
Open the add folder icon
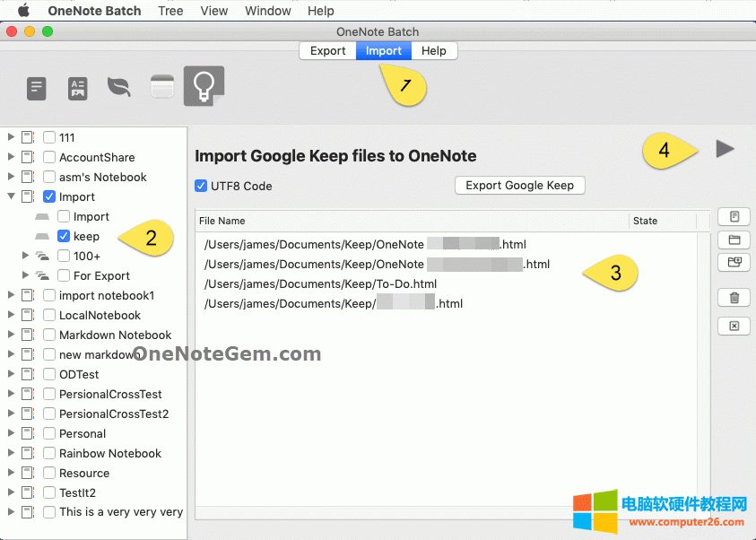coord(734,240)
